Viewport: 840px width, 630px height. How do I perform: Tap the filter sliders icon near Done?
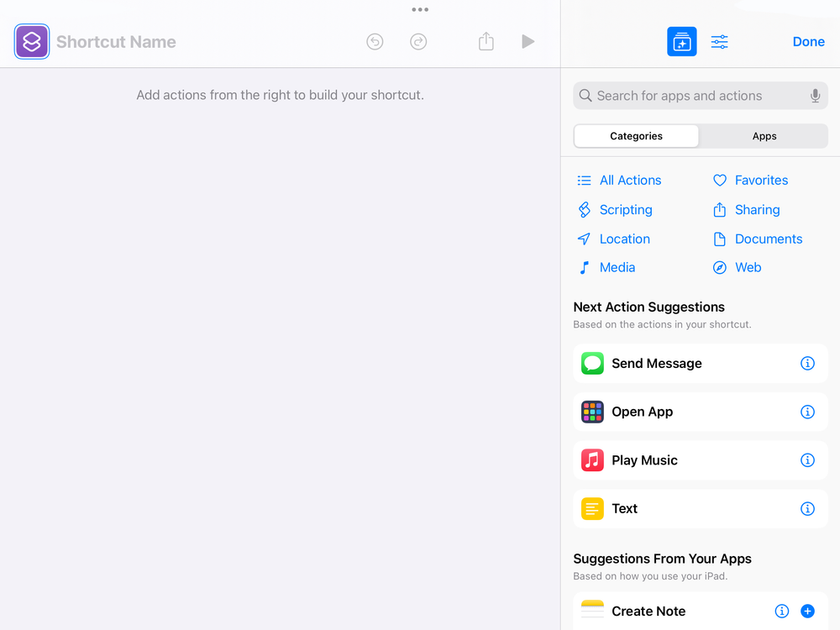point(719,41)
